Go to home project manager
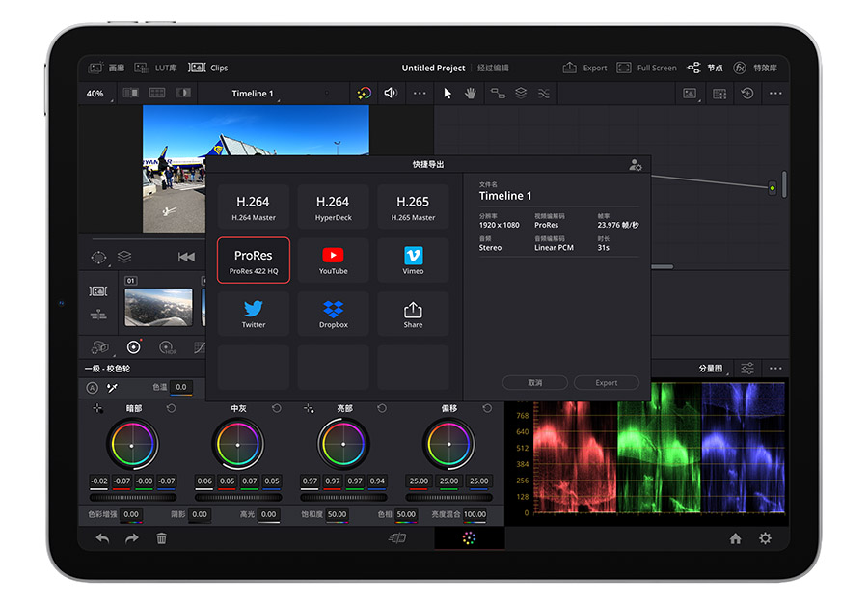The width and height of the screenshot is (868, 605). (735, 538)
